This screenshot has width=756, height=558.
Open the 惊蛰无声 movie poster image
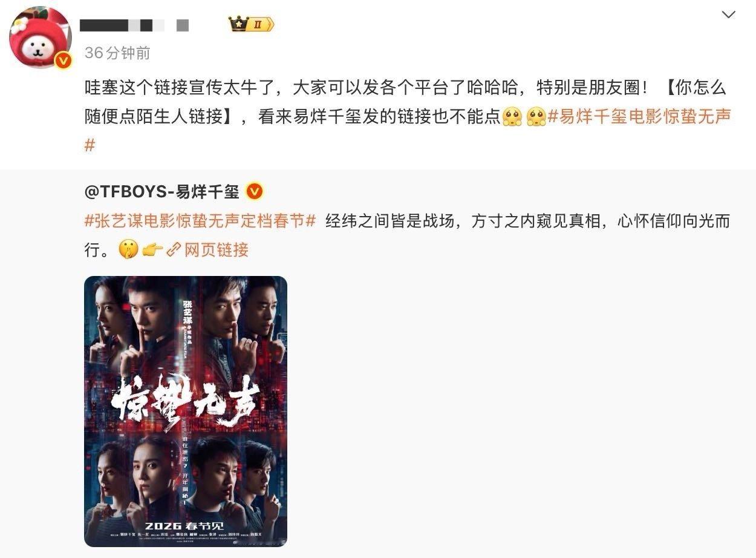tap(186, 412)
